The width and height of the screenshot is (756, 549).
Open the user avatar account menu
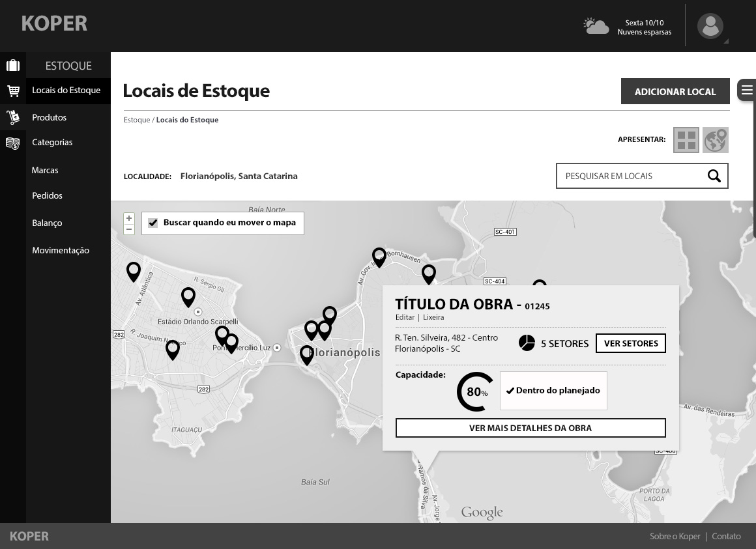pyautogui.click(x=710, y=26)
